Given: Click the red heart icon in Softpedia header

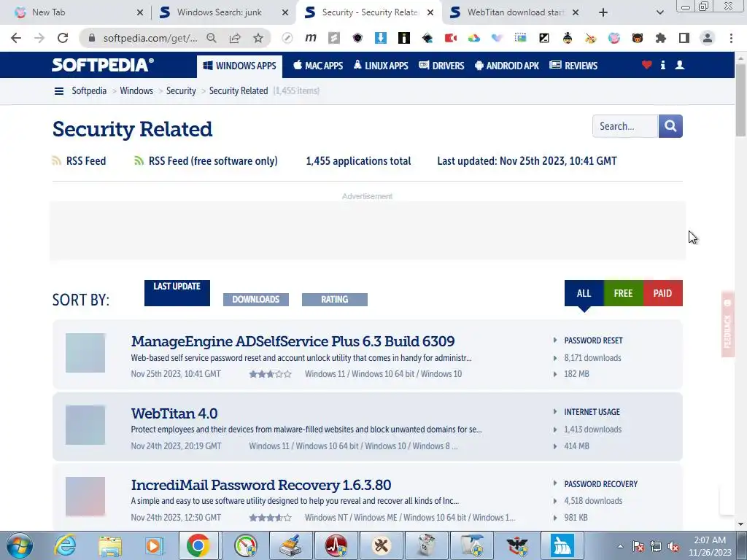Looking at the screenshot, I should 646,65.
